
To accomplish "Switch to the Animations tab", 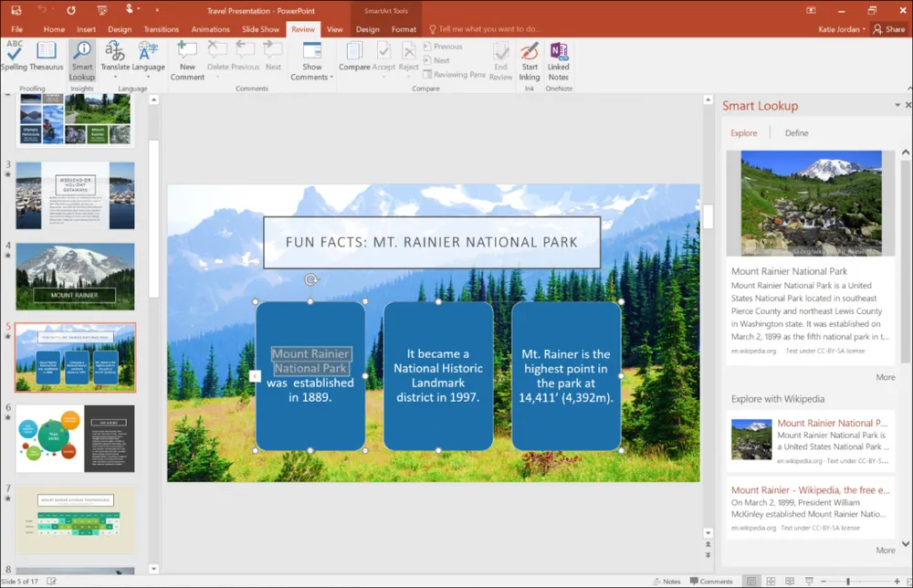I will tap(210, 28).
